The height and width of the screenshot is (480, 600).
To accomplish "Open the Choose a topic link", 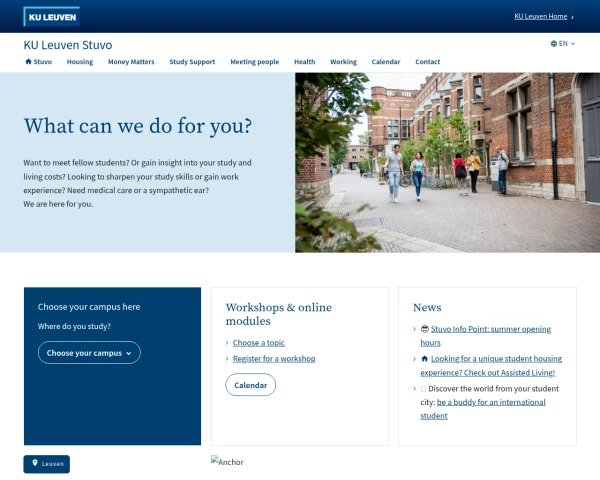I will (x=259, y=343).
